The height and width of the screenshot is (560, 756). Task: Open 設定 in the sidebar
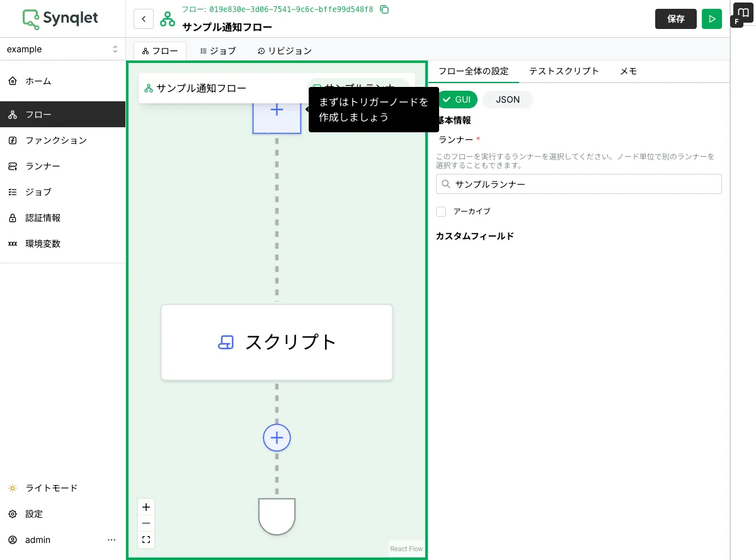click(62, 514)
